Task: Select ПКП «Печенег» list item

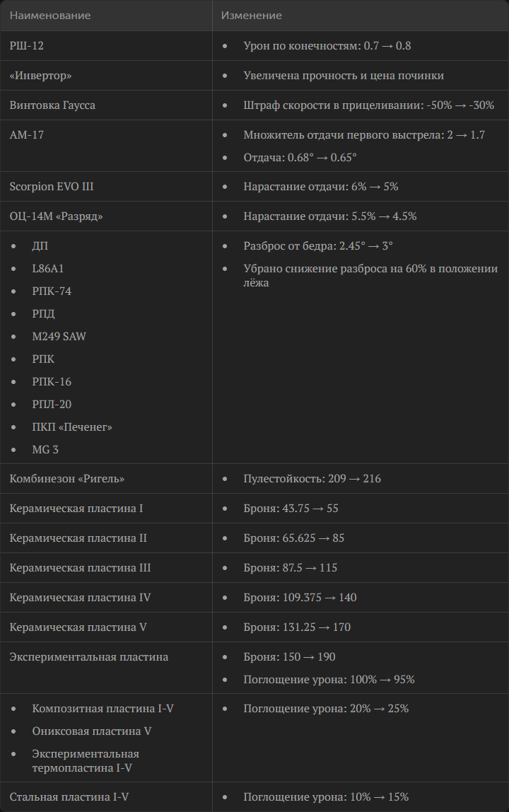Action: pos(72,427)
